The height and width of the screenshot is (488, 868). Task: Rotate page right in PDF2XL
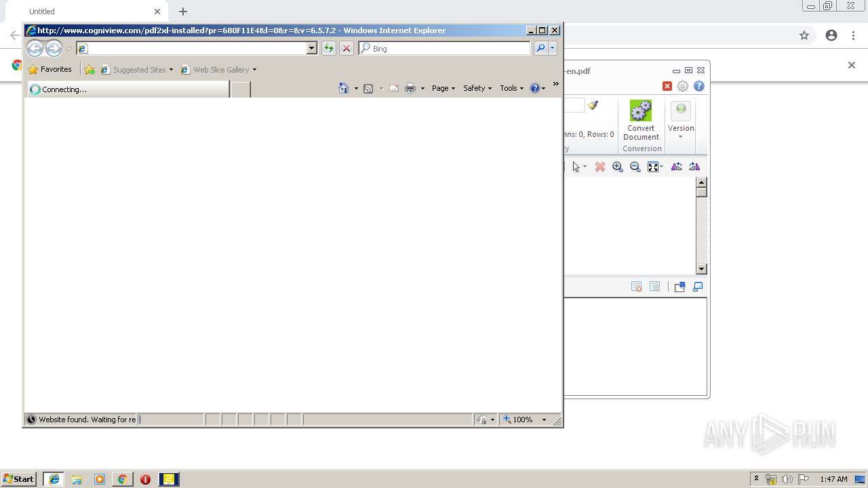694,167
